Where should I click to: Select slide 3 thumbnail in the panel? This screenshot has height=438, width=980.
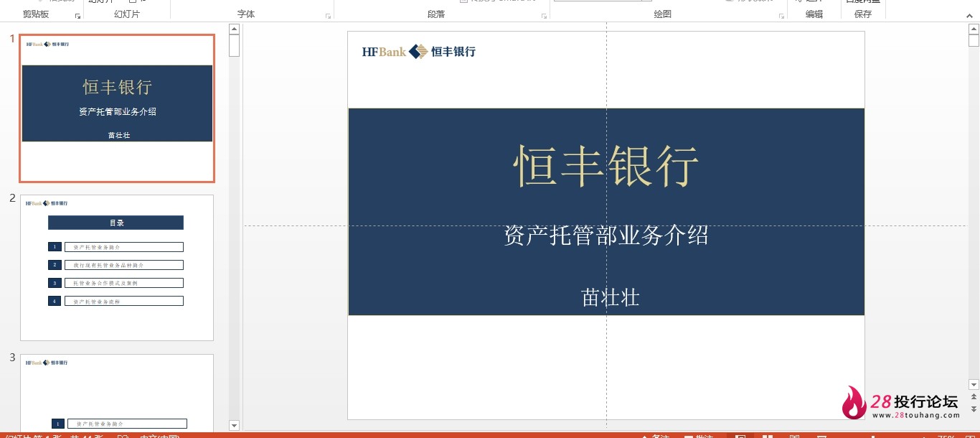coord(117,392)
